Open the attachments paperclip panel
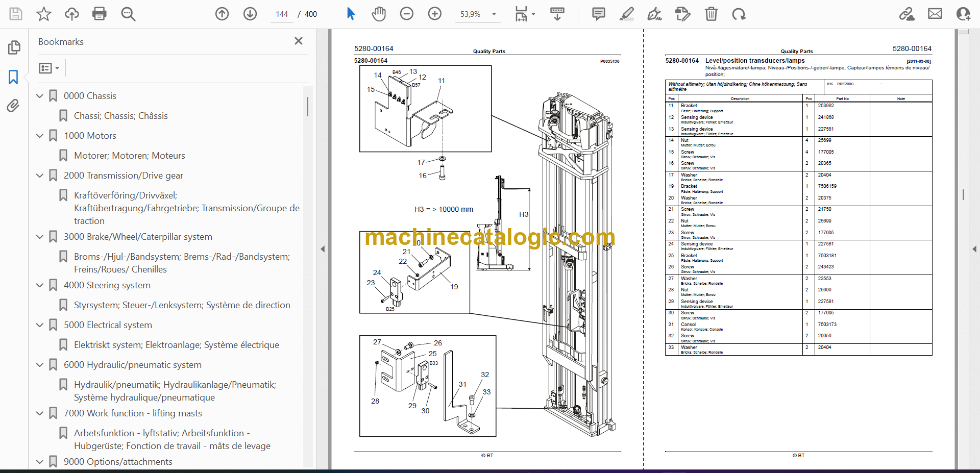980x473 pixels. click(x=14, y=106)
